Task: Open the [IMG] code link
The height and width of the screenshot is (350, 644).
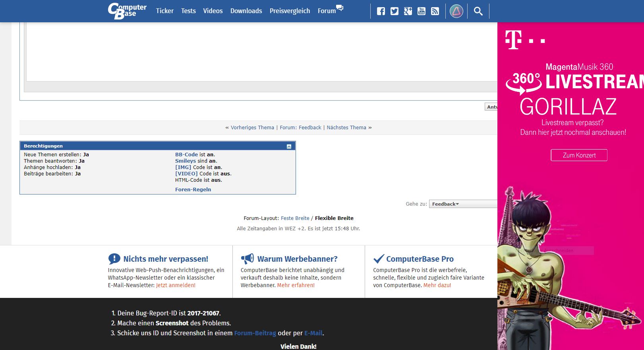Action: click(x=183, y=167)
